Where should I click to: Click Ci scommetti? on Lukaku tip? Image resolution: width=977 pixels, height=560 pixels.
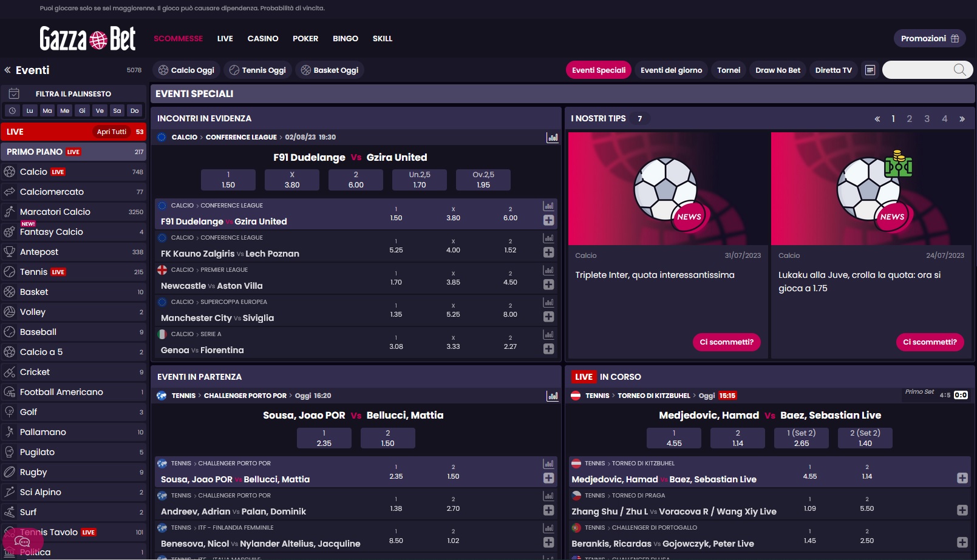930,342
